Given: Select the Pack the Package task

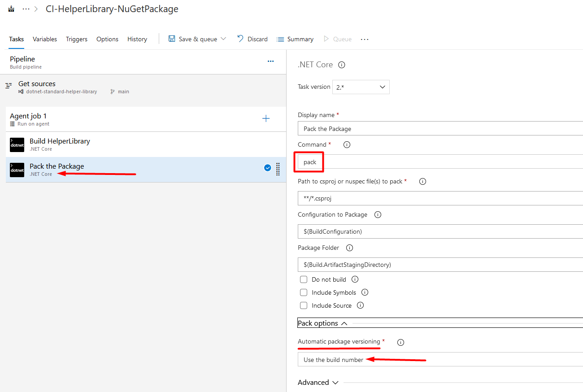Looking at the screenshot, I should (x=146, y=170).
